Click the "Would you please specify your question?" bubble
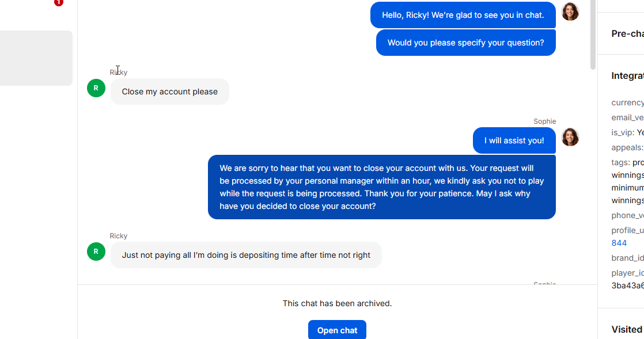 click(x=465, y=43)
